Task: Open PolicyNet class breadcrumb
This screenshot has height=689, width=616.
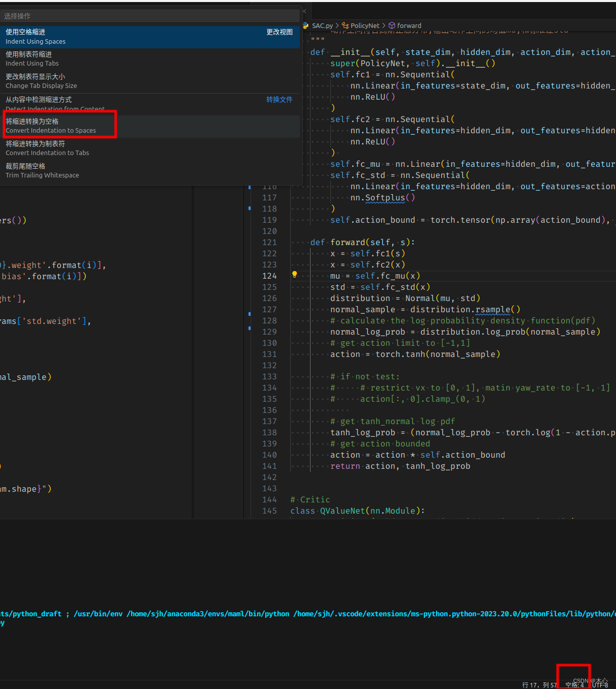Action: (x=365, y=25)
